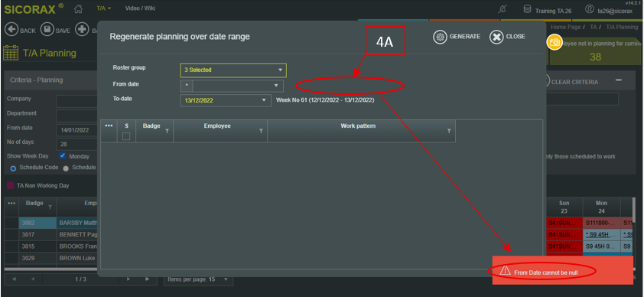Toggle the Monday Show Week Day checkbox
Viewport: 644px width, 297px height.
pyautogui.click(x=63, y=155)
